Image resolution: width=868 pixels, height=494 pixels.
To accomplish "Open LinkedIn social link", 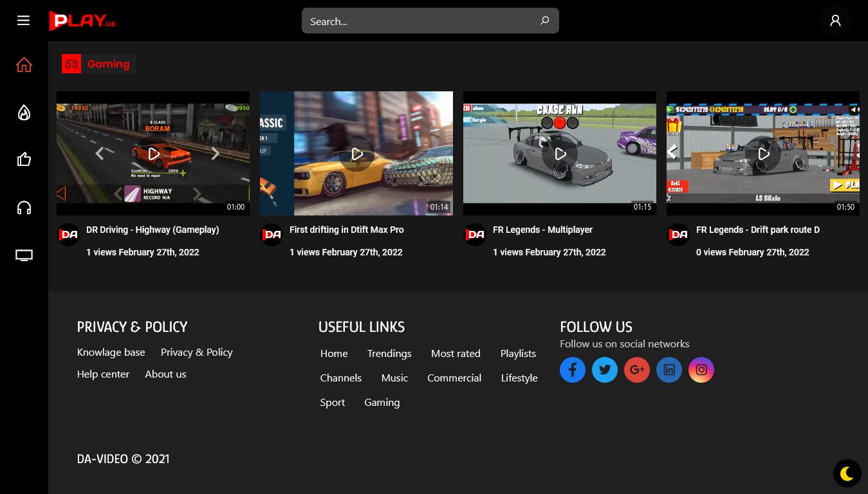I will click(669, 370).
